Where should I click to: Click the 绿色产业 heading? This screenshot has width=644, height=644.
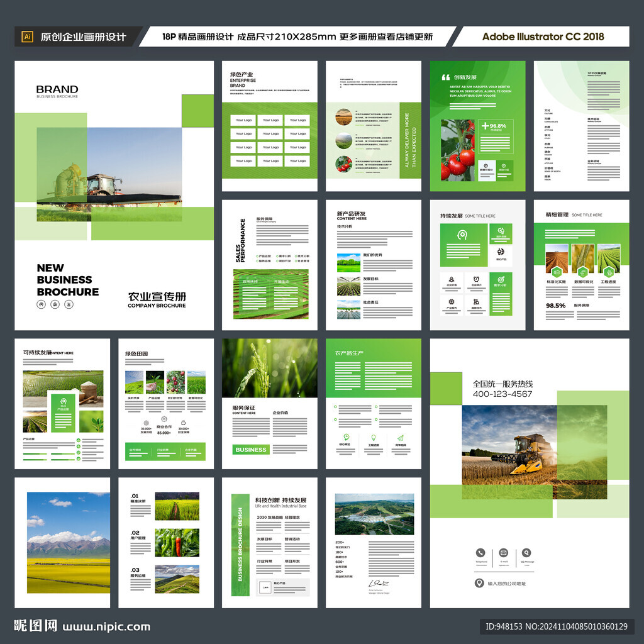(241, 74)
